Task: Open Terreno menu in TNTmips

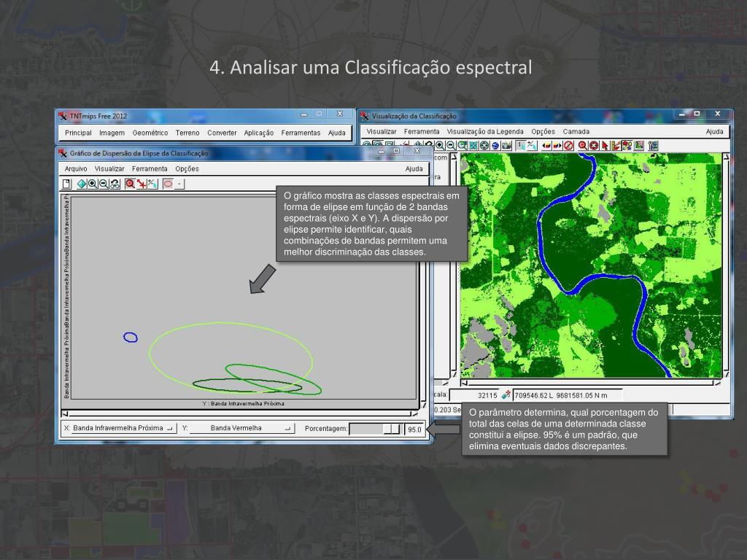Action: pos(187,133)
